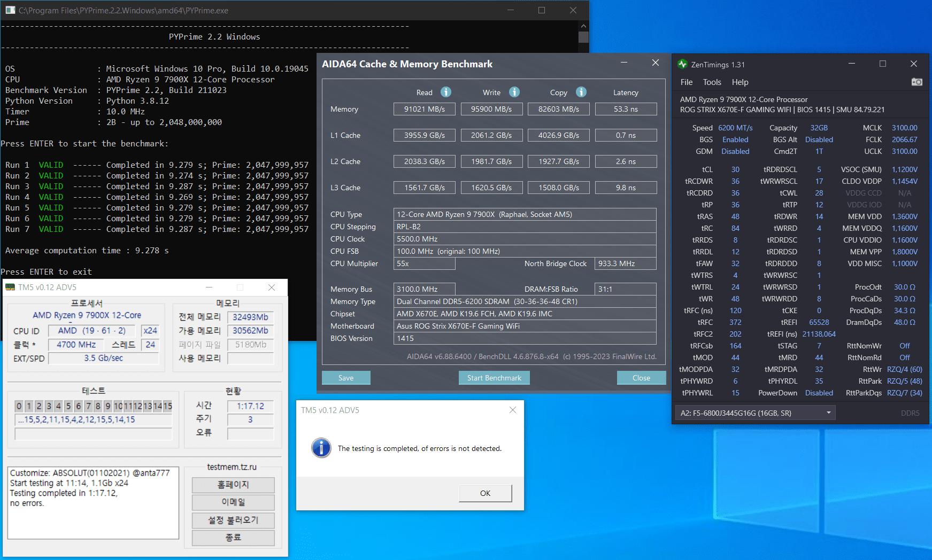
Task: Click Save in AIDA64 benchmark
Action: 346,378
